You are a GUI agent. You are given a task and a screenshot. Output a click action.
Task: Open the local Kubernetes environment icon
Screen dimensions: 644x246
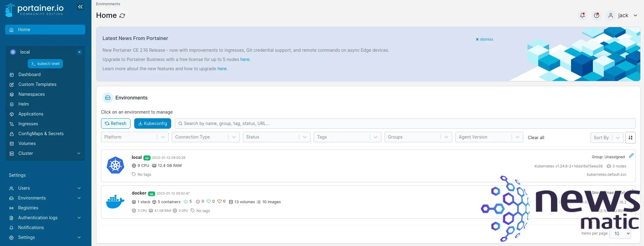click(115, 165)
